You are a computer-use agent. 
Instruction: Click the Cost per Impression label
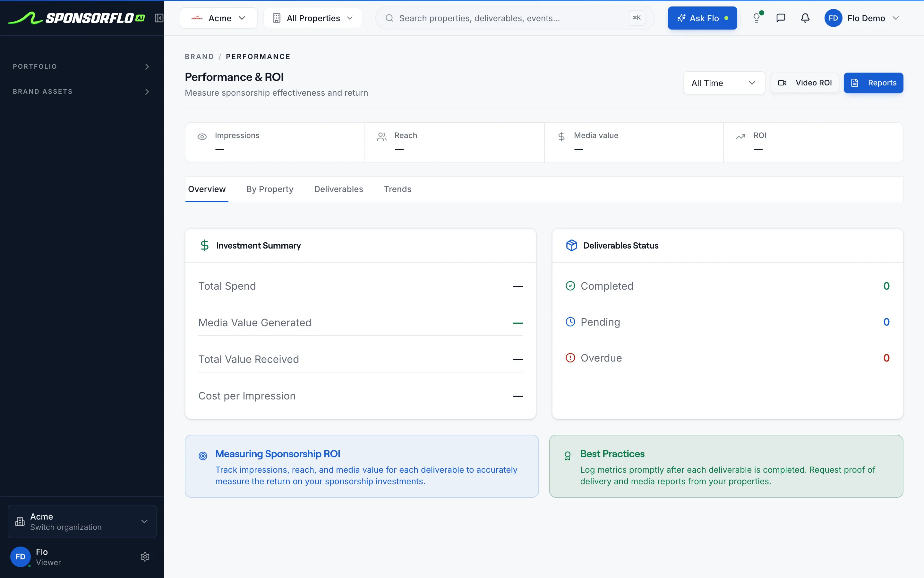pos(247,396)
